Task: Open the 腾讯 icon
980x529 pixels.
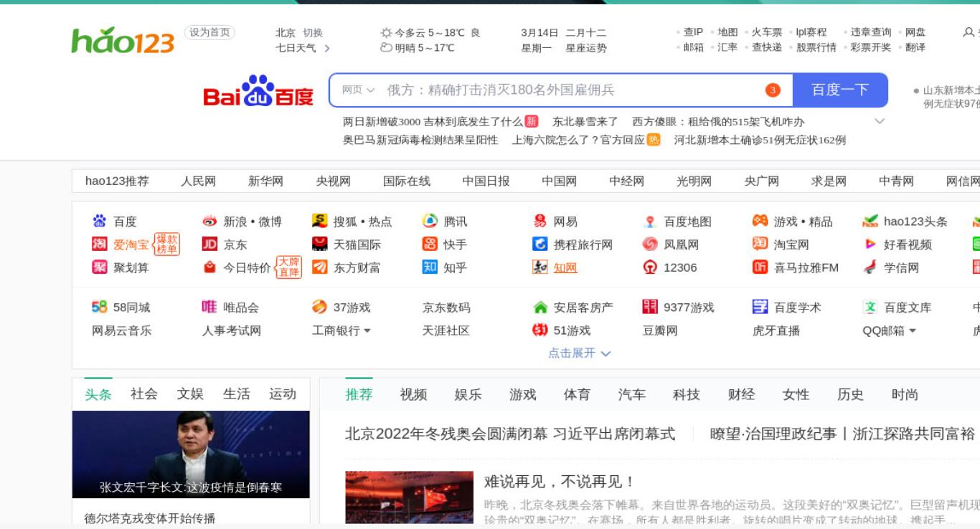Action: click(430, 221)
